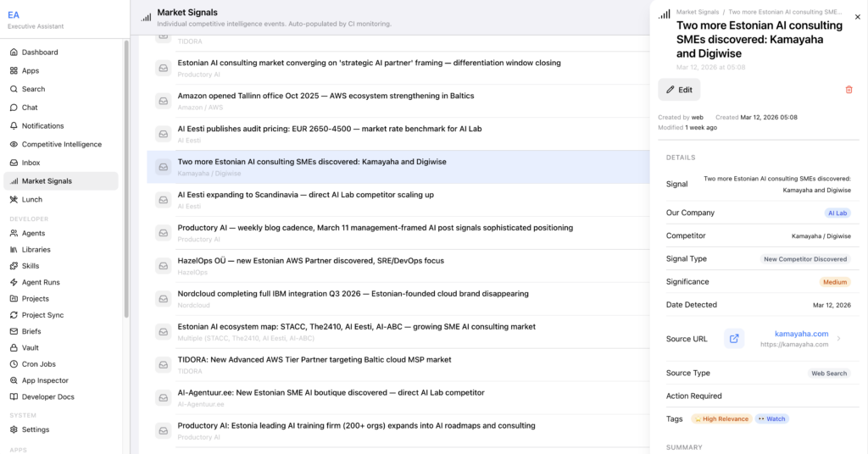Expand the Source URL row chevron
Screen dimensions: 868x454
838,339
